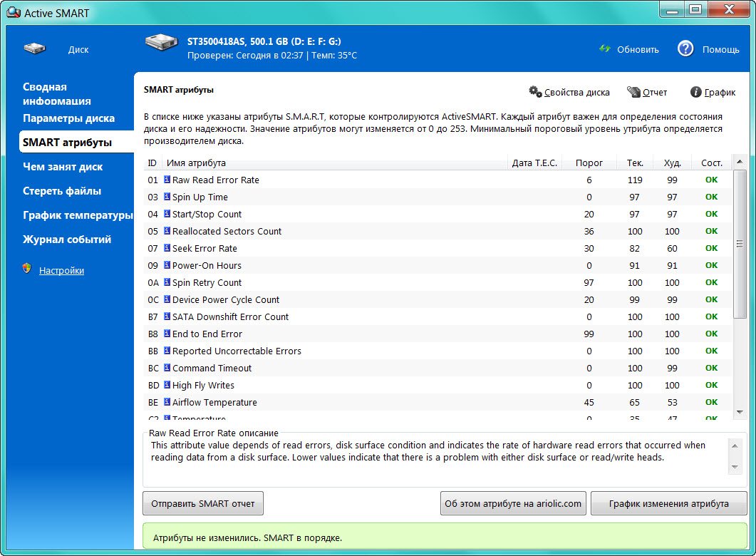Screen dimensions: 756x556
Task: Click info icon of Reallocated Sectors Count
Action: (167, 230)
